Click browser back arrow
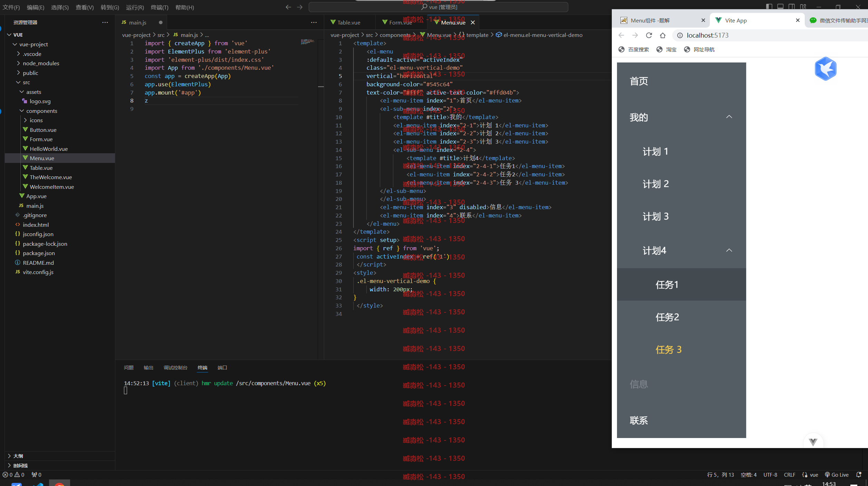868x486 pixels. (x=621, y=35)
